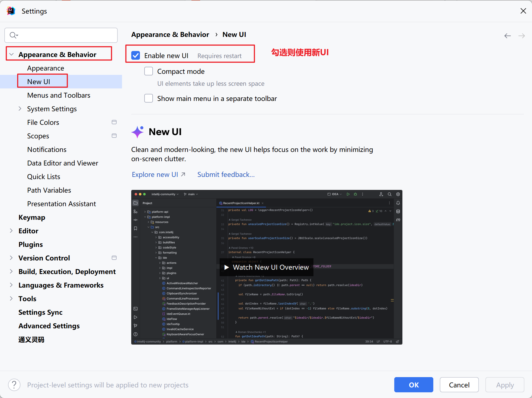Click the 'Requires restart' hint text
532x398 pixels.
pyautogui.click(x=219, y=56)
